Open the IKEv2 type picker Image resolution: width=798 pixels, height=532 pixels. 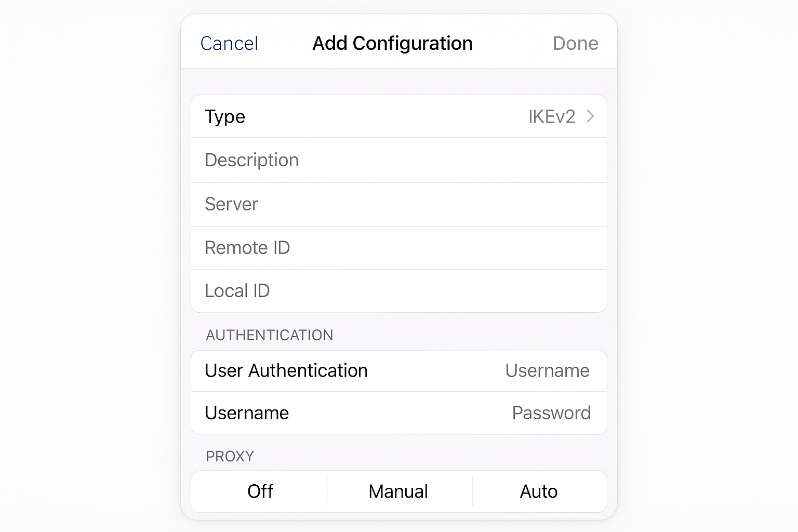click(552, 116)
